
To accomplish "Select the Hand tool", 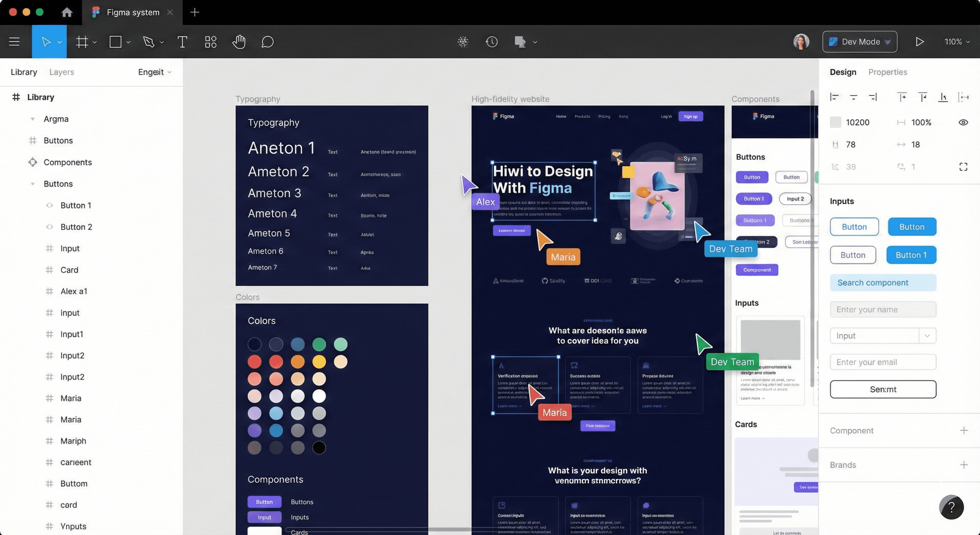I will tap(239, 41).
